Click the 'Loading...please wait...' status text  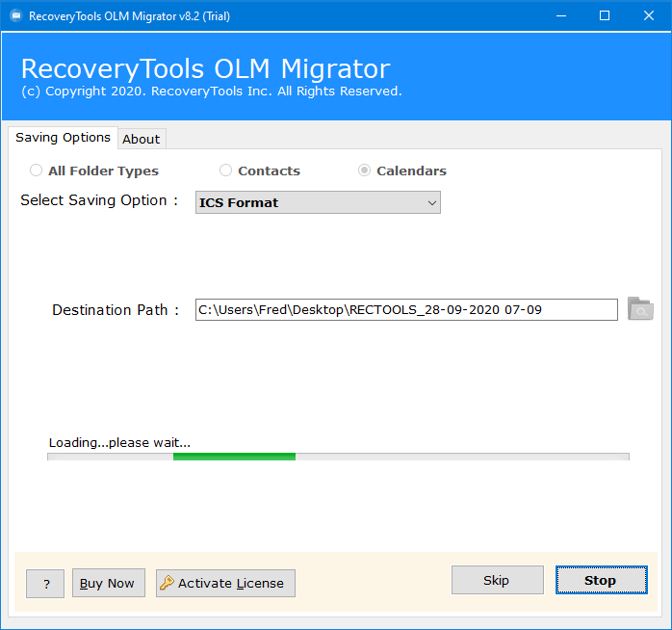(119, 442)
